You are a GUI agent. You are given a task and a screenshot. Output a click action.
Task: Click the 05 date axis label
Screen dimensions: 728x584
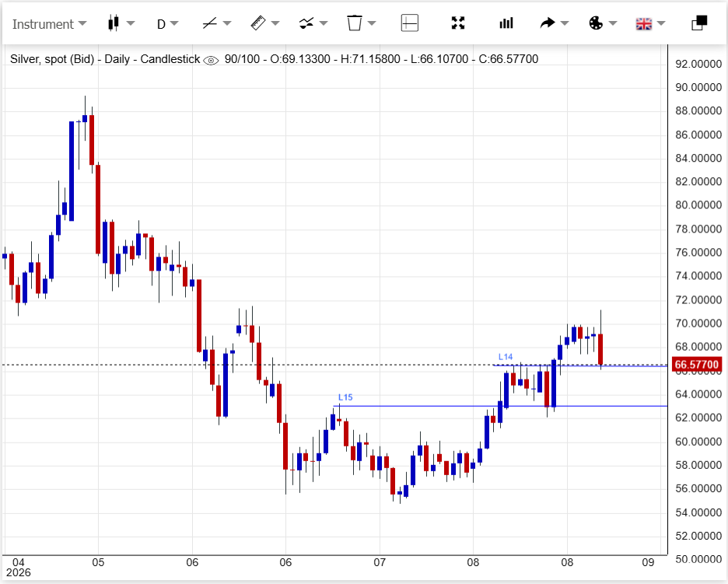pyautogui.click(x=98, y=563)
